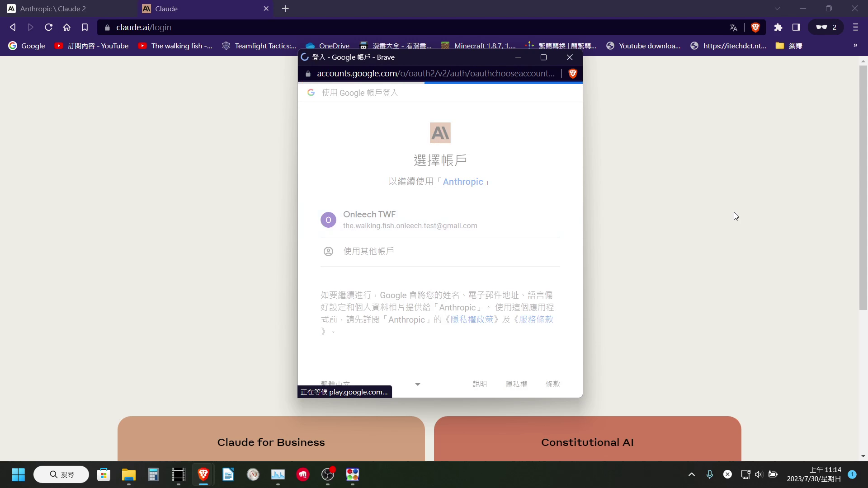
Task: Open the 條款 link in popup footer
Action: point(553,384)
